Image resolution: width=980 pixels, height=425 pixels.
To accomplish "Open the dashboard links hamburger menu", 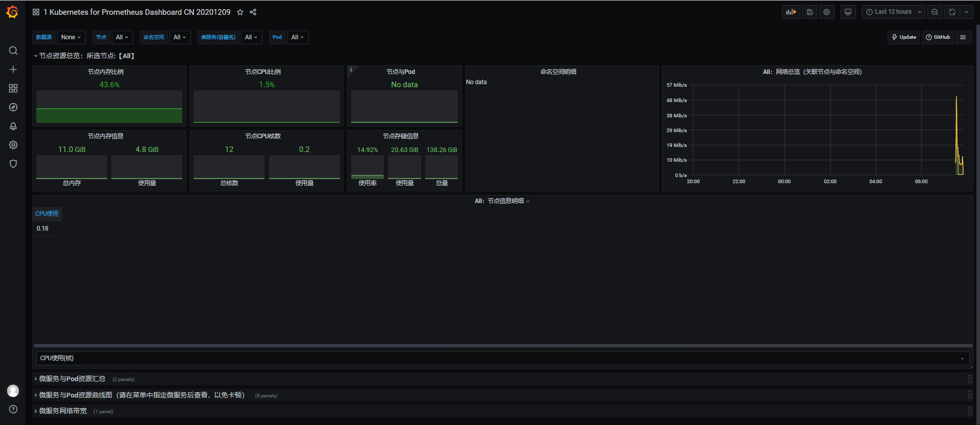I will (x=963, y=37).
